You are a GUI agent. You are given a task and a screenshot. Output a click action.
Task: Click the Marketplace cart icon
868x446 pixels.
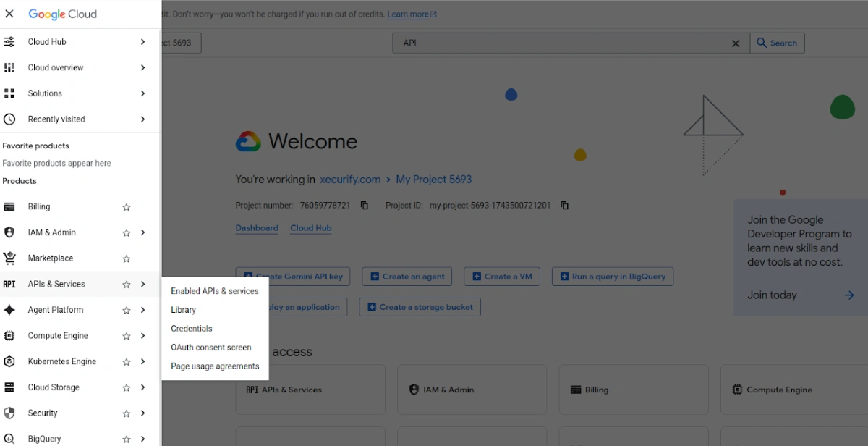click(9, 258)
